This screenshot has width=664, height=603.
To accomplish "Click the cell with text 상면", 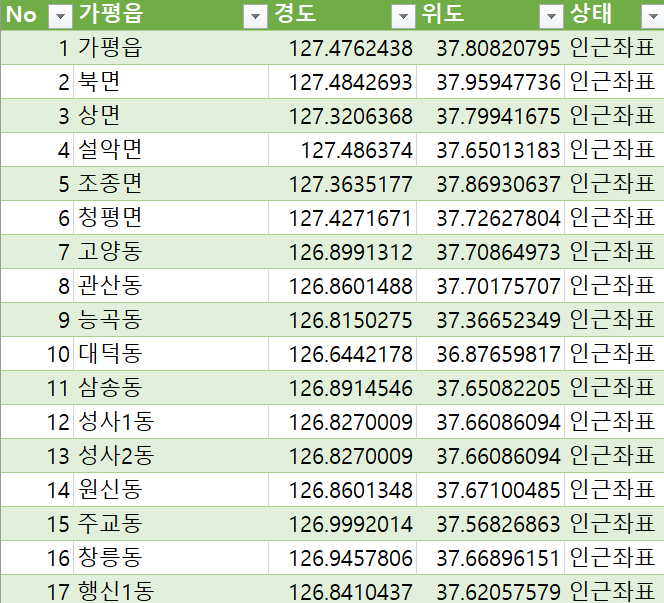I will (171, 116).
